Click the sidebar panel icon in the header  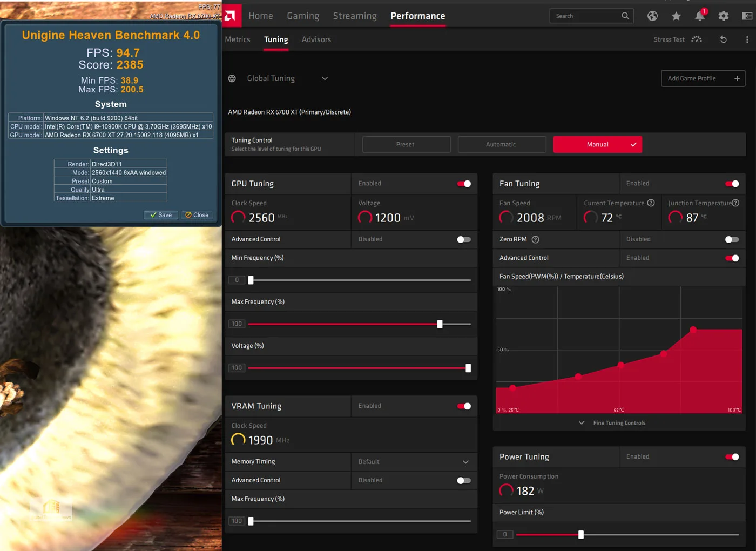(x=747, y=16)
